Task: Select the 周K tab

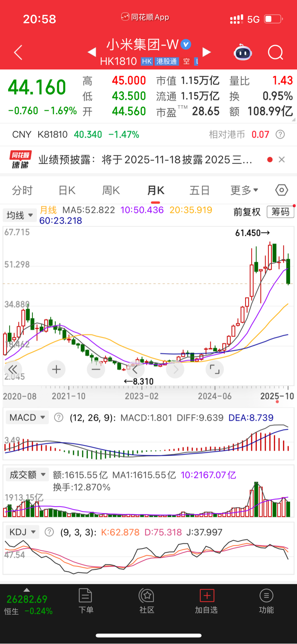Action: tap(111, 191)
